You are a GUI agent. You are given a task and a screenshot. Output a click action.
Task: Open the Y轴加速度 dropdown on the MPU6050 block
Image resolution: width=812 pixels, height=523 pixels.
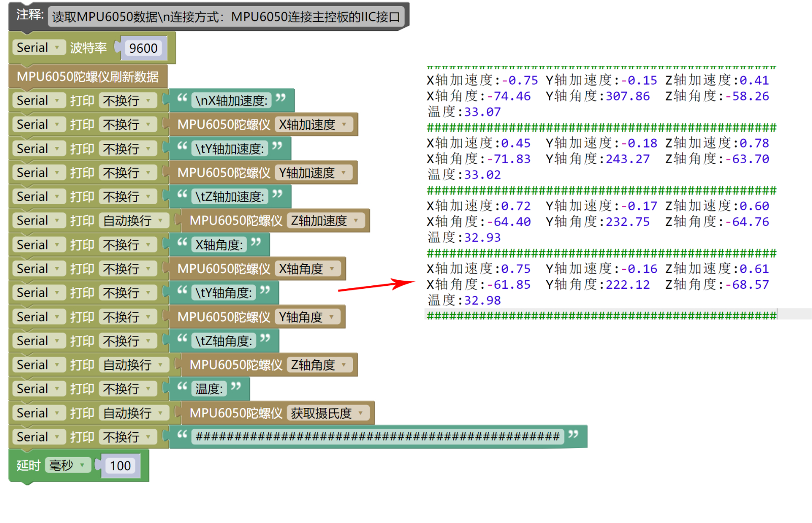313,173
